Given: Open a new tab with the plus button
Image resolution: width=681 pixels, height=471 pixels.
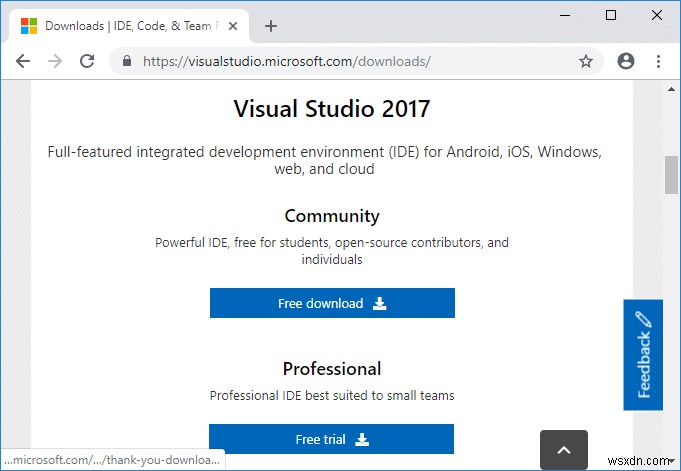Looking at the screenshot, I should [x=271, y=26].
